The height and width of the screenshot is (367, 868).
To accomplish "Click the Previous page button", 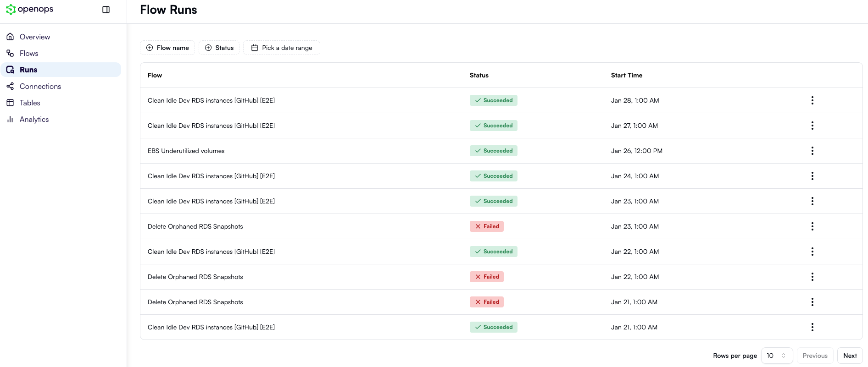I will tap(815, 356).
